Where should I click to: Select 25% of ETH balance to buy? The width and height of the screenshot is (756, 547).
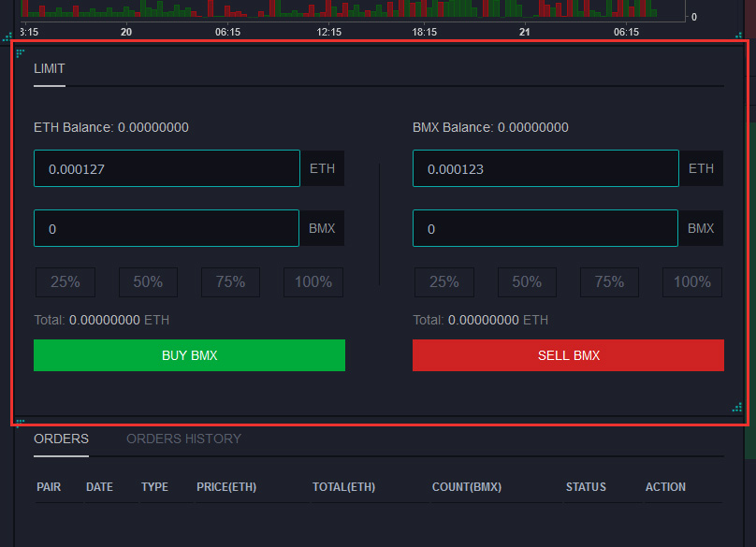(x=65, y=282)
